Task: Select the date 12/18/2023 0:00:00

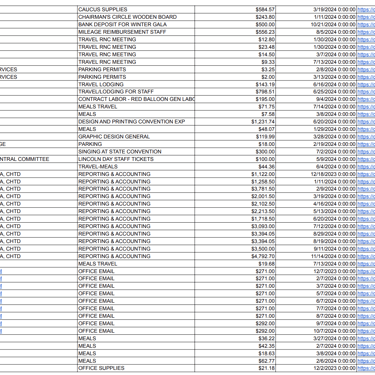Action: 333,174
